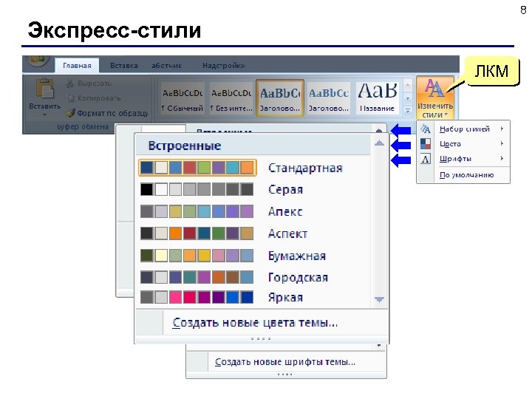Image resolution: width=532 pixels, height=399 pixels.
Task: Apply the highlighted Заголовок 1 style
Action: [280, 98]
